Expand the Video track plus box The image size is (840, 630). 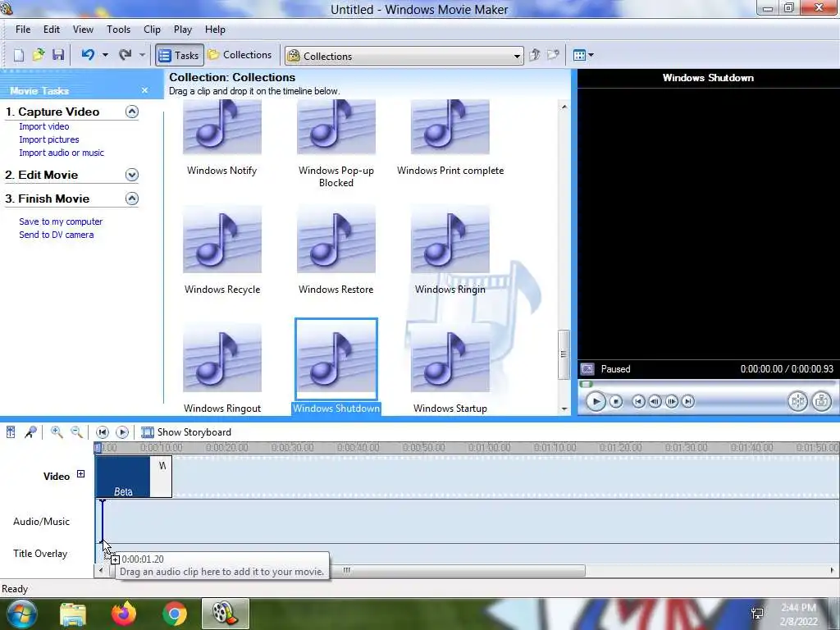click(x=80, y=473)
